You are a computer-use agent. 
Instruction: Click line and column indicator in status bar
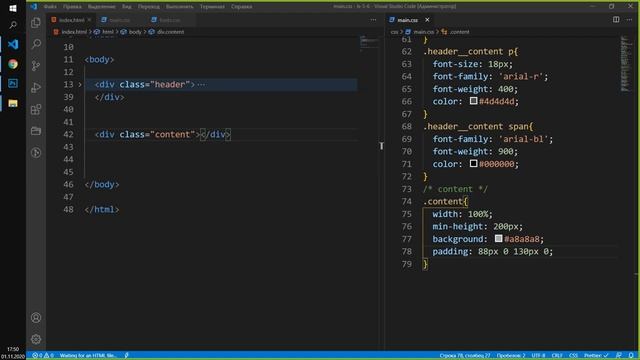click(465, 356)
